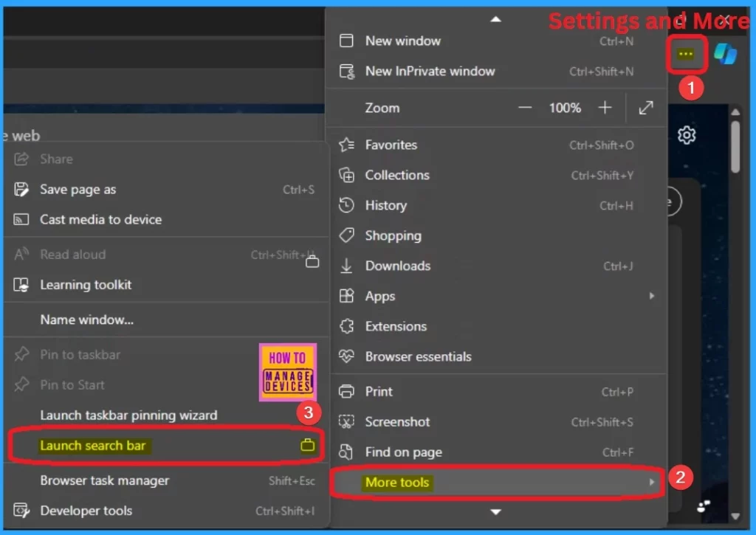The image size is (756, 535).
Task: Click the page vertical scrollbar thumb
Action: (735, 147)
